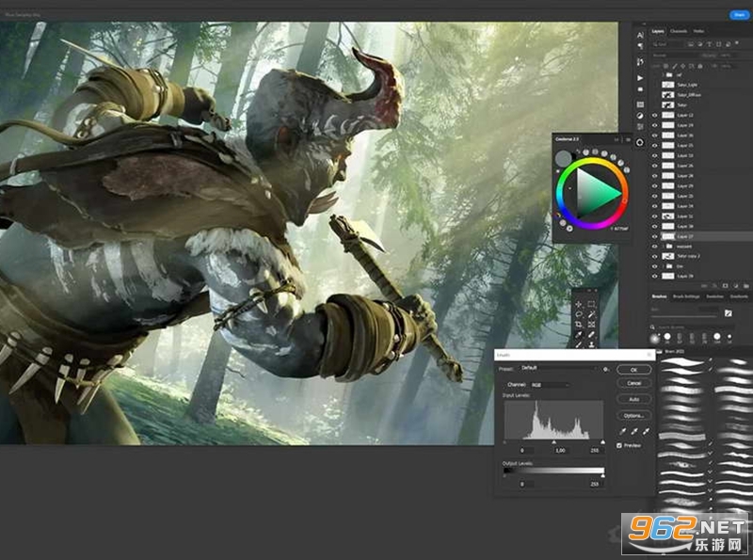Open the Preset dropdown showing Default

558,368
